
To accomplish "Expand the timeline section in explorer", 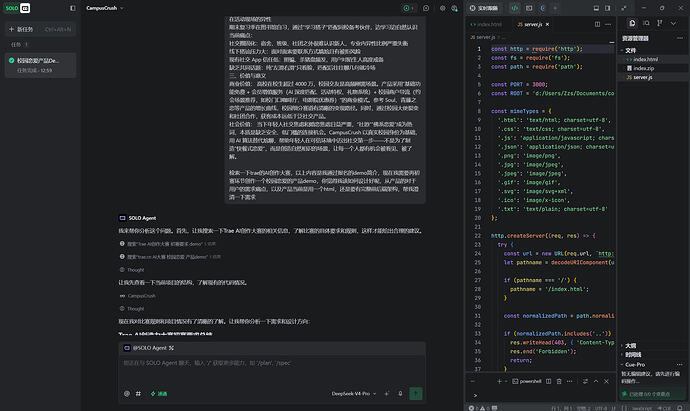I will tap(632, 355).
